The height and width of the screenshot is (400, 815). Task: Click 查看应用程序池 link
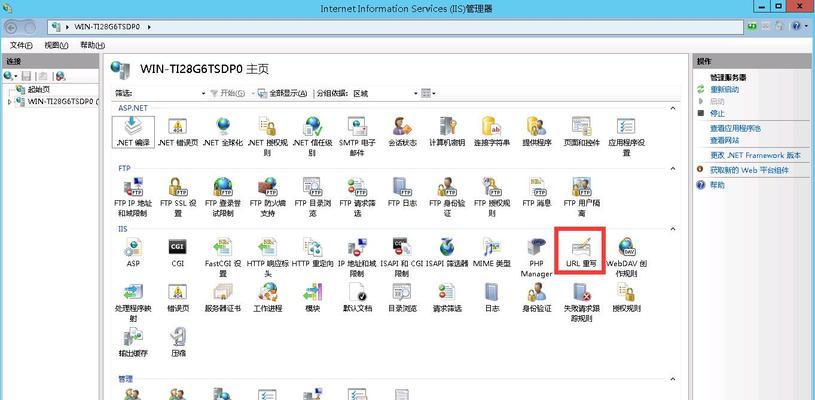click(x=736, y=128)
